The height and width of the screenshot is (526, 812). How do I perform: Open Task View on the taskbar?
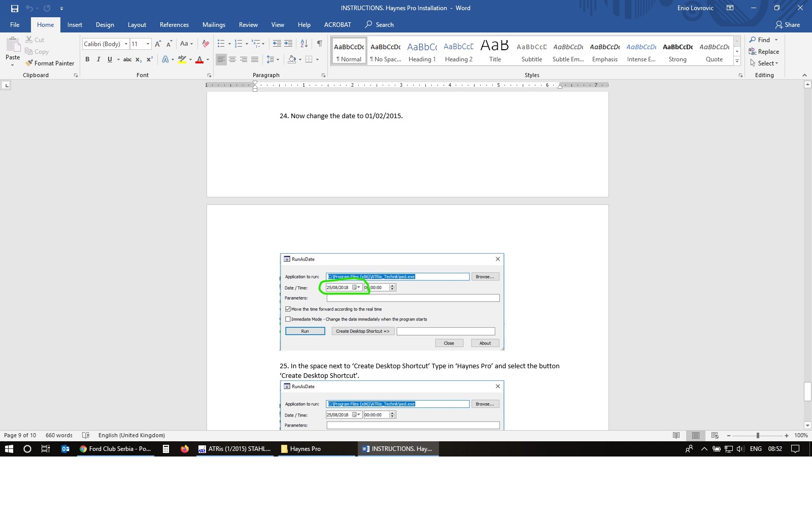[x=45, y=449]
